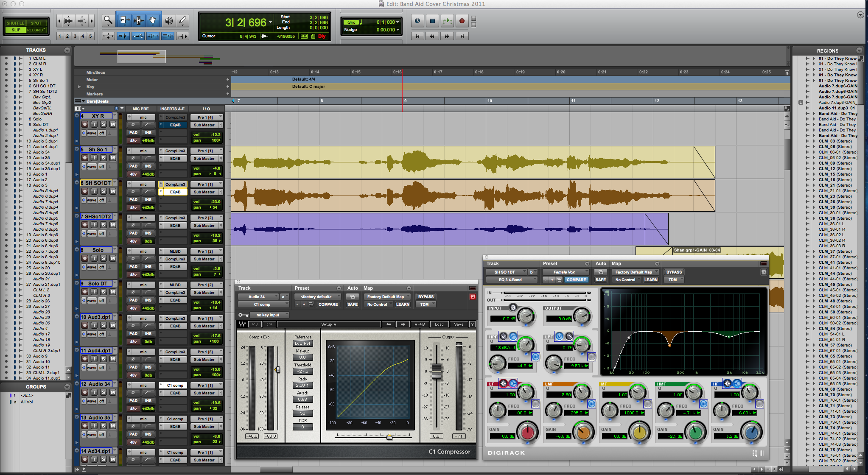This screenshot has height=475, width=868.
Task: Select the Scrubber speaker tool
Action: coord(168,20)
